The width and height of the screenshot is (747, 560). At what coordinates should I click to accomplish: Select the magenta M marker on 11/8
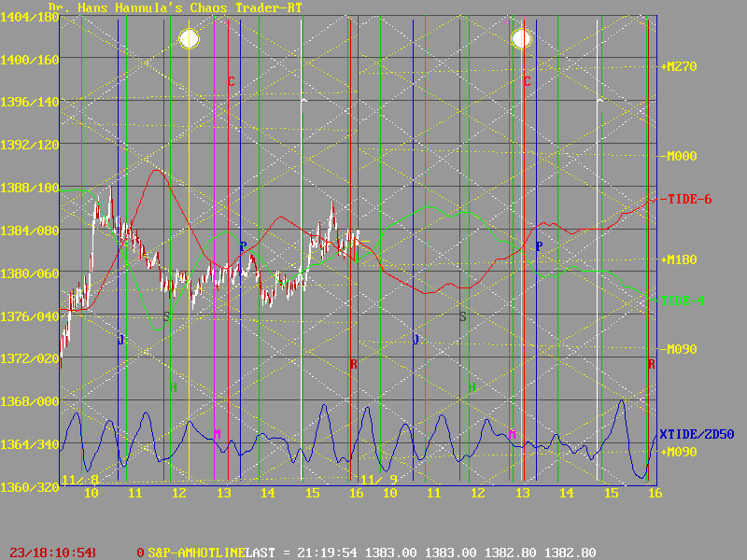pyautogui.click(x=218, y=434)
